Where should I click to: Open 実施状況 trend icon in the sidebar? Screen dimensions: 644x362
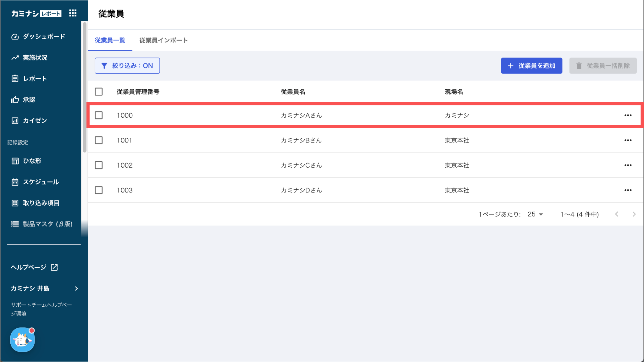point(15,58)
